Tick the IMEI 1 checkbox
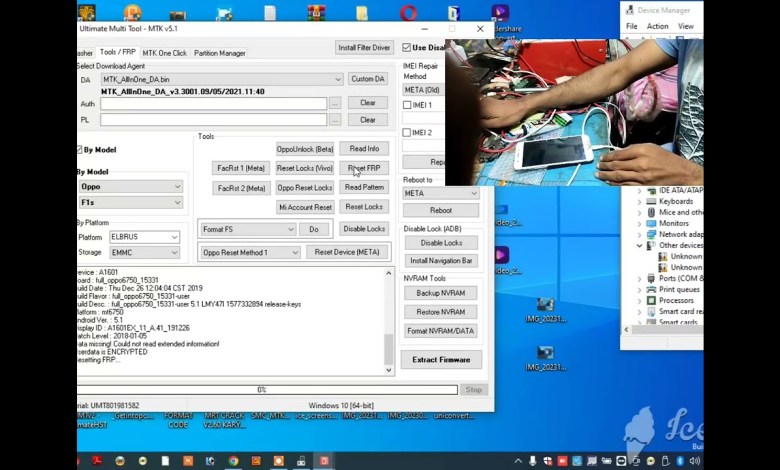 click(407, 105)
